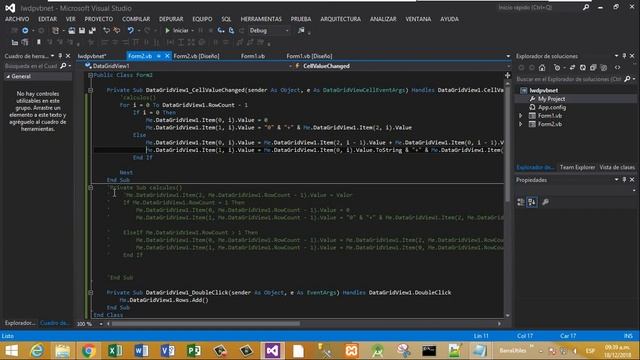Image resolution: width=640 pixels, height=360 pixels.
Task: Open the DEPURAR menu
Action: tap(171, 19)
